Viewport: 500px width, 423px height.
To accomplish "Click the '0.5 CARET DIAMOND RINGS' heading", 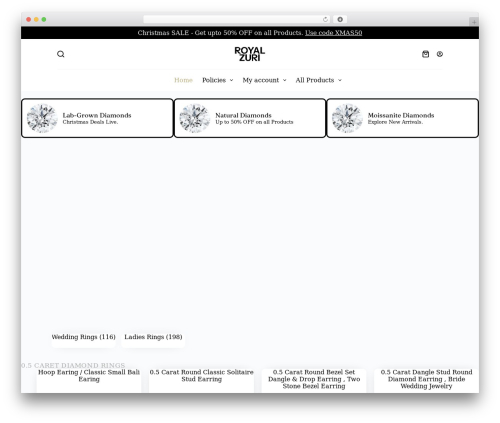I will pos(73,365).
